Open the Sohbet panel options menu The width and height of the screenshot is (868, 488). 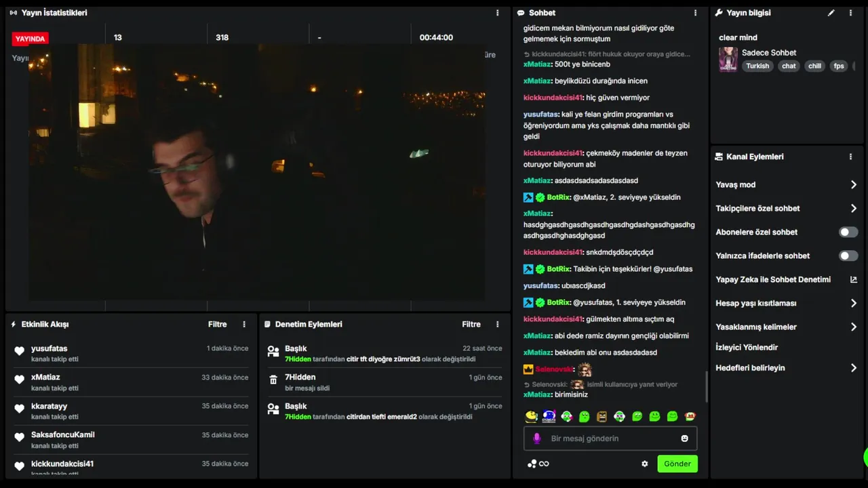(x=695, y=13)
